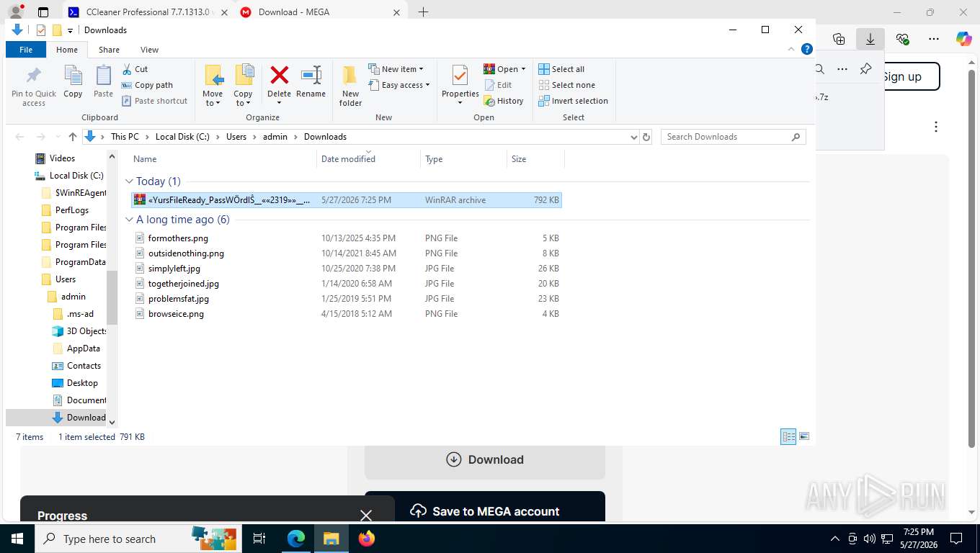
Task: Click Select all in ribbon
Action: click(x=561, y=69)
